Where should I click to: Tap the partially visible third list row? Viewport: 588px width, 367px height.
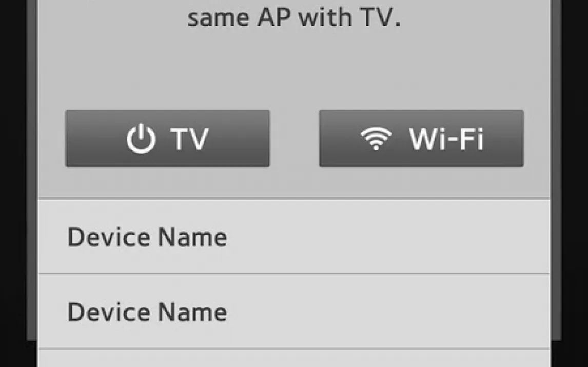[293, 359]
